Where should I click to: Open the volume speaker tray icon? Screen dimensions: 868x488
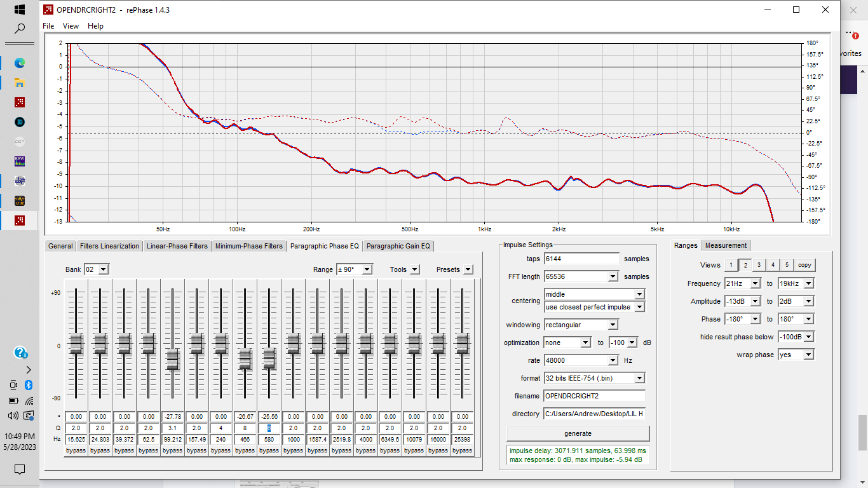[13, 416]
